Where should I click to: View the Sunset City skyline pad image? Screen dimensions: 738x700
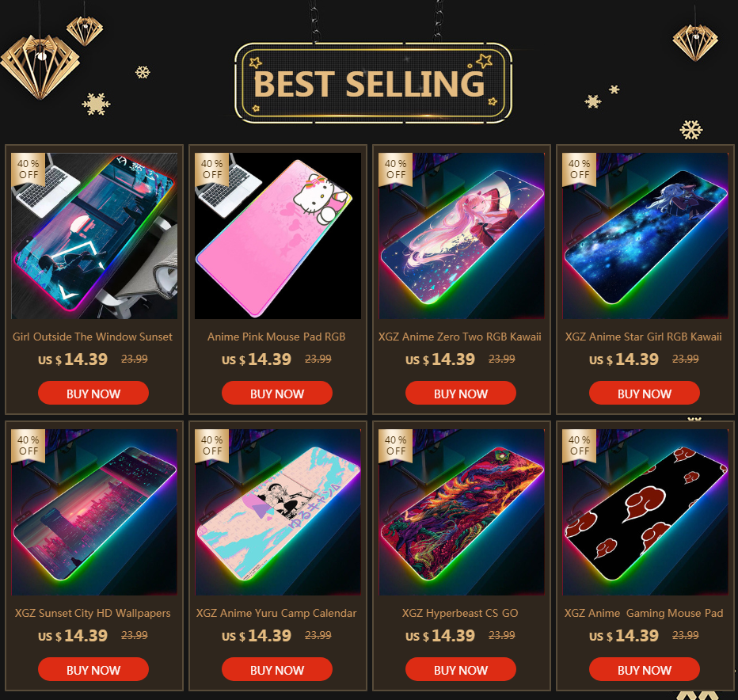[94, 512]
